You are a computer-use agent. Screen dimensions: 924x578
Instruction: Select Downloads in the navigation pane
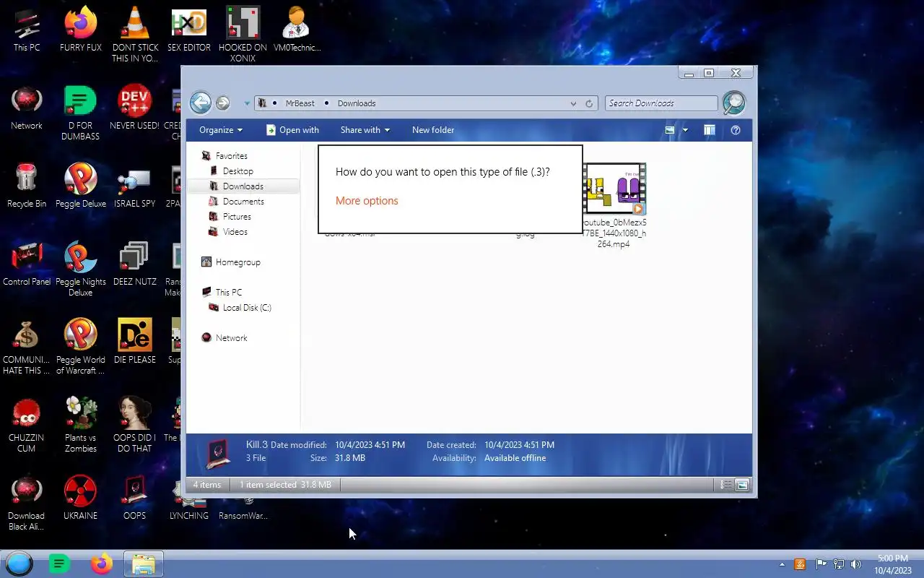coord(243,186)
